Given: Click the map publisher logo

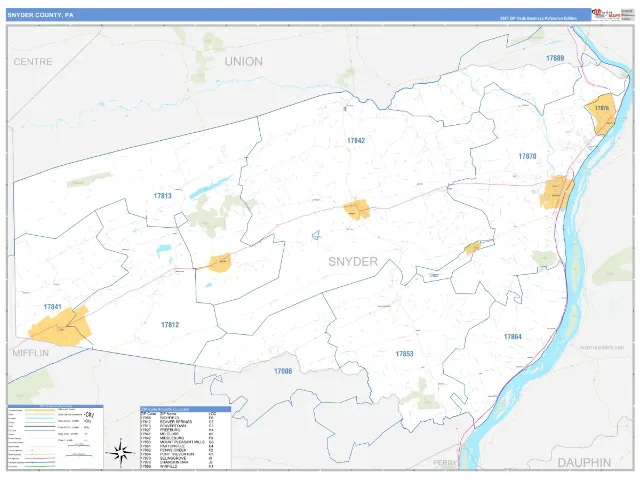Looking at the screenshot, I should 606,15.
